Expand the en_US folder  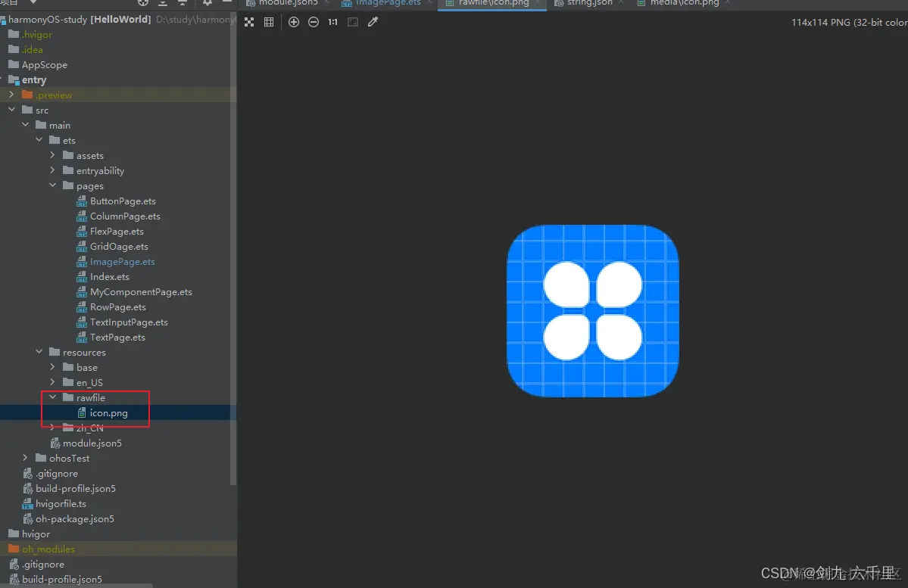click(53, 382)
